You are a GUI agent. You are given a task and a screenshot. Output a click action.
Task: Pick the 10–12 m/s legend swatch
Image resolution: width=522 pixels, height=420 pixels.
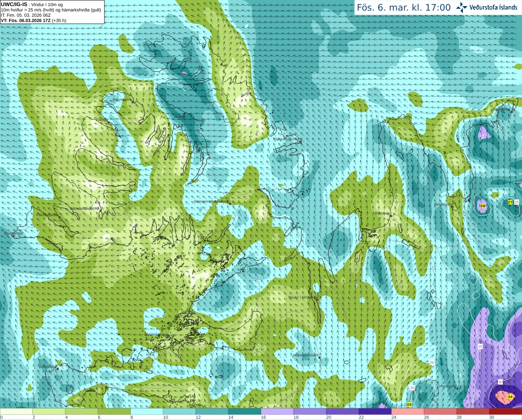(x=179, y=411)
